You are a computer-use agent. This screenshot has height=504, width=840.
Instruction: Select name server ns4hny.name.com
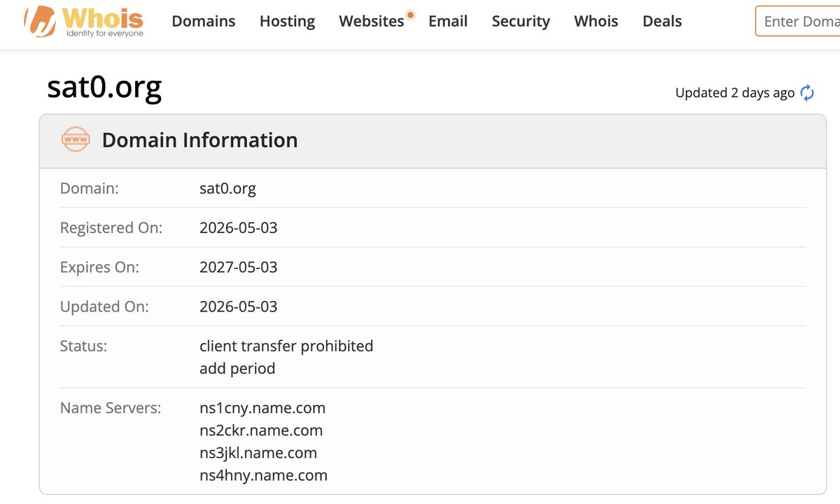263,475
